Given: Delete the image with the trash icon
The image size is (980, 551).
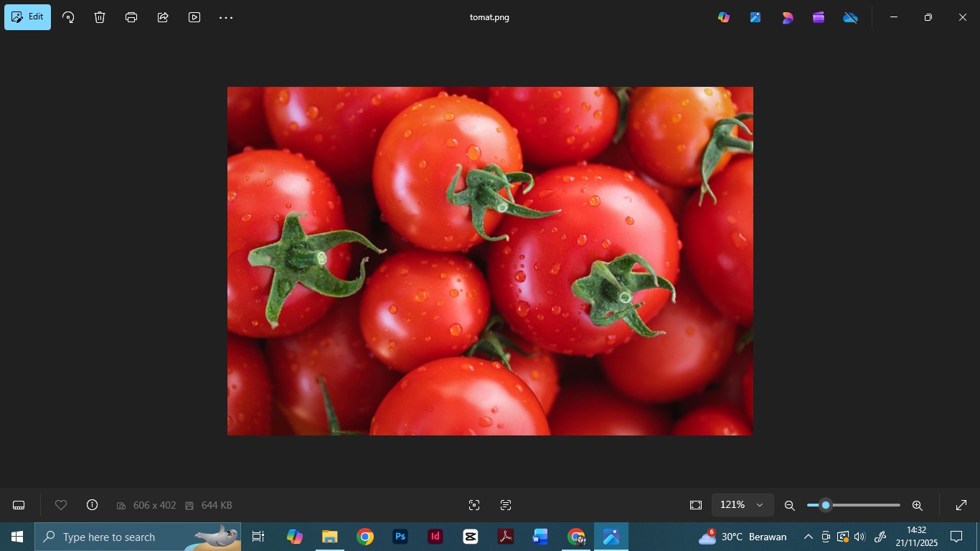Looking at the screenshot, I should click(100, 17).
